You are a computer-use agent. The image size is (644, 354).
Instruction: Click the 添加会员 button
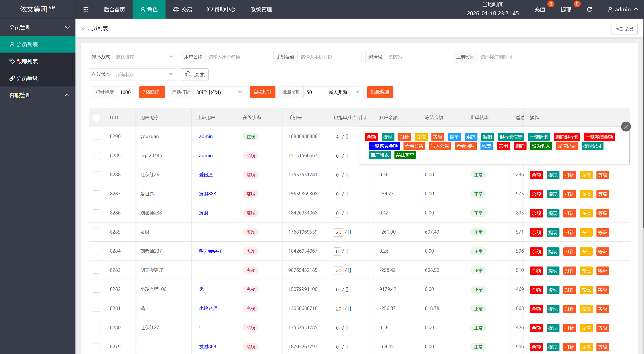pyautogui.click(x=624, y=29)
